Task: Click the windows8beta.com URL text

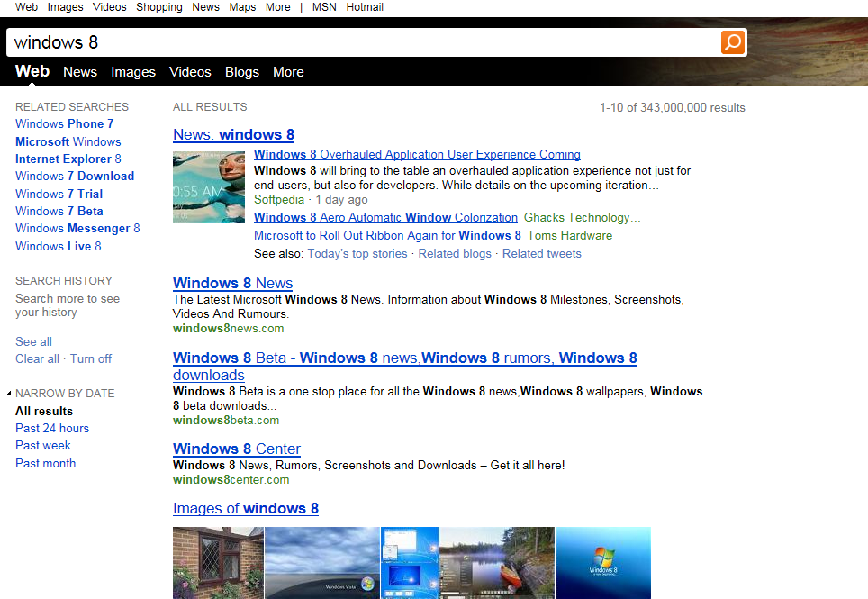Action: (x=226, y=420)
